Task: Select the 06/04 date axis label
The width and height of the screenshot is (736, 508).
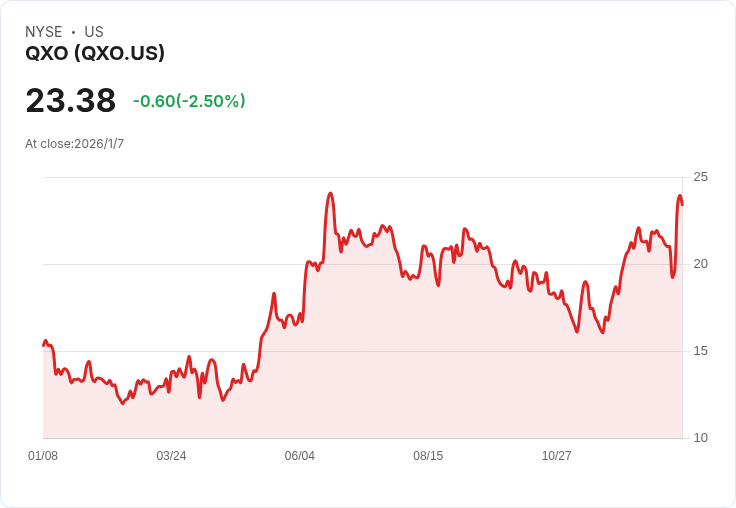Action: pos(299,456)
